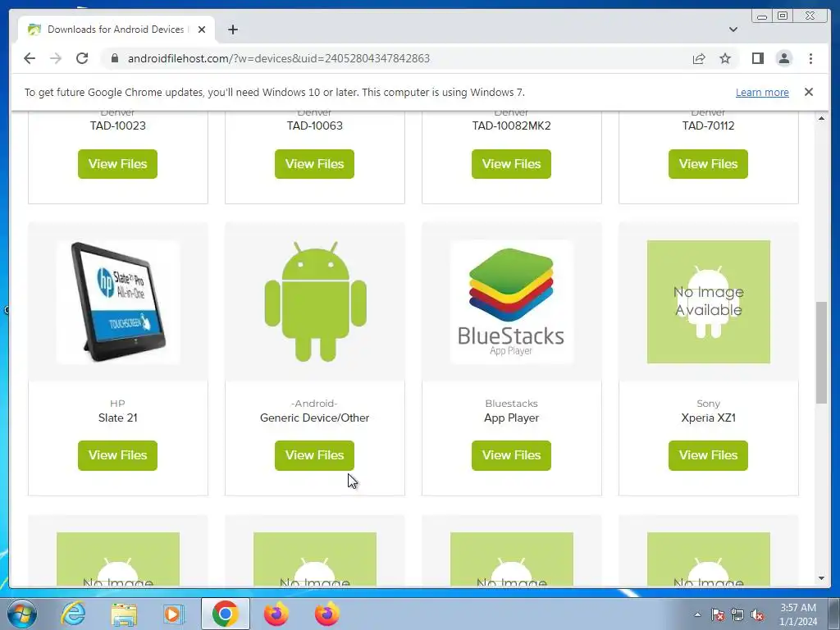840x630 pixels.
Task: Open the Chrome profile menu
Action: pos(783,58)
